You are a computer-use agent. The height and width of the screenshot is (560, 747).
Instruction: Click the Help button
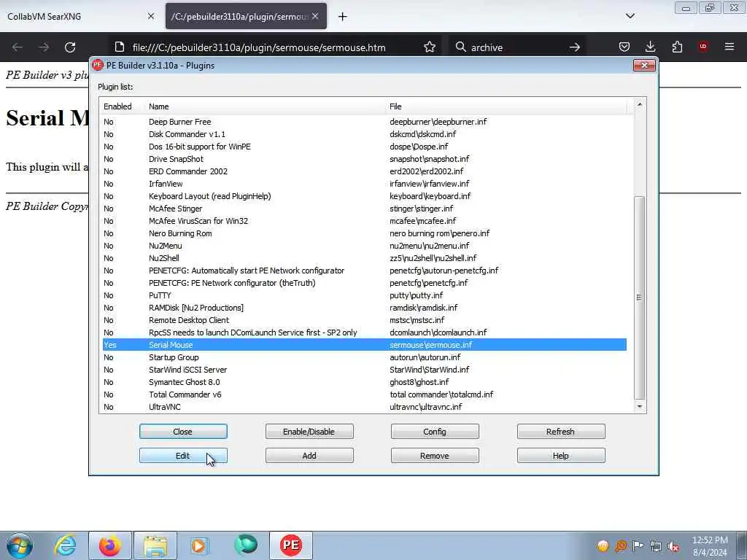[561, 456]
